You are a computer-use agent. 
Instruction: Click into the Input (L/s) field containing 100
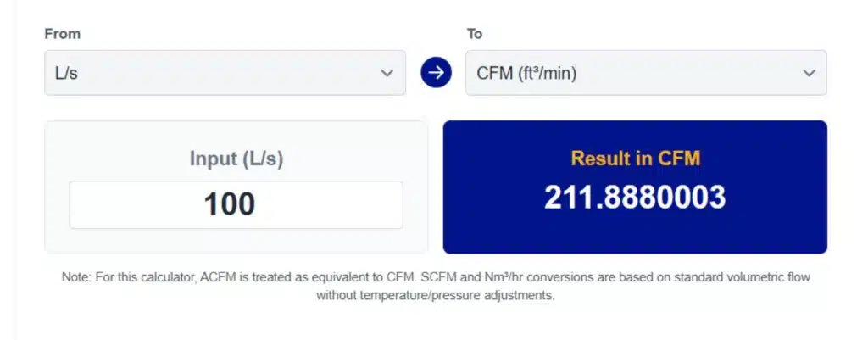(236, 204)
